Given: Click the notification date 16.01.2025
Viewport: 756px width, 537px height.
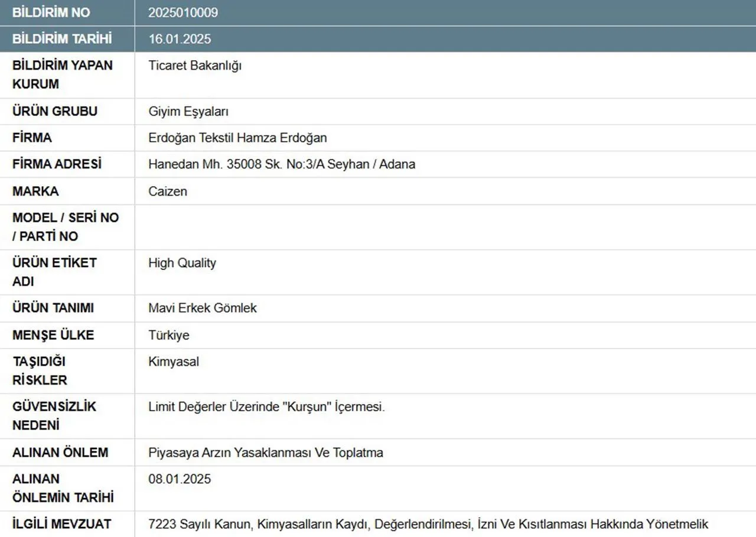Looking at the screenshot, I should [180, 39].
